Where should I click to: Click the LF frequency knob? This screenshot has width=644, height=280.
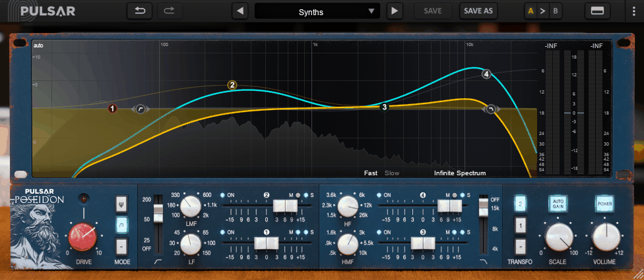pyautogui.click(x=191, y=243)
